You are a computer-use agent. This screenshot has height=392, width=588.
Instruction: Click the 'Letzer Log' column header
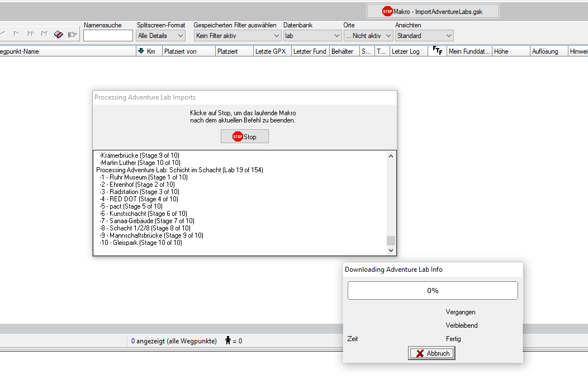[x=409, y=51]
